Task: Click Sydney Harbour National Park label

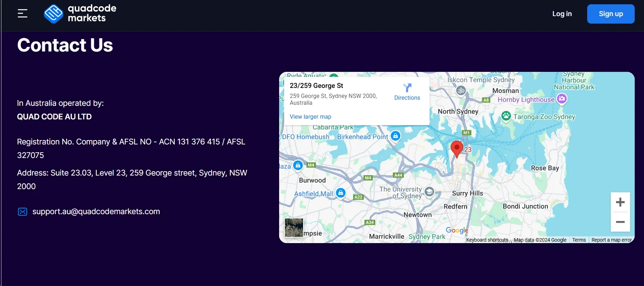Action: 574,81
